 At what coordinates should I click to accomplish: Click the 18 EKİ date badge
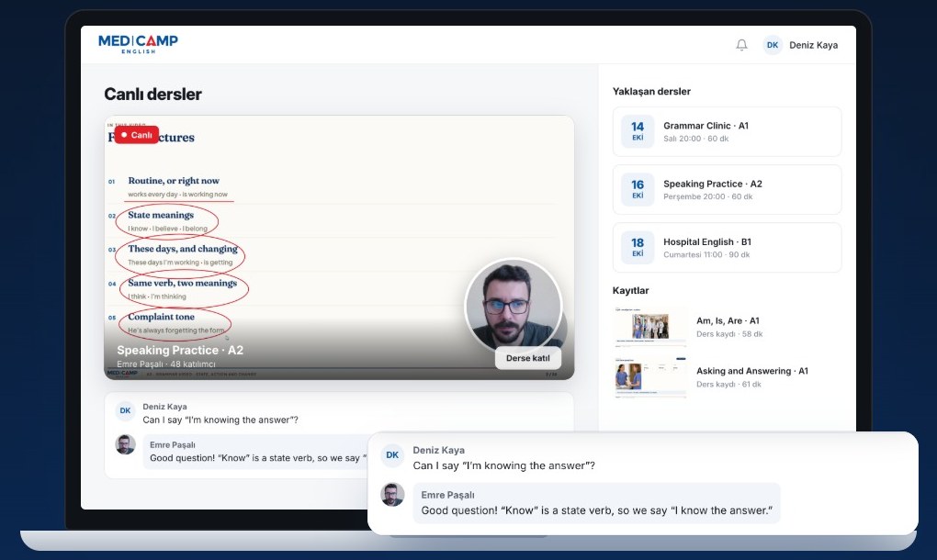[638, 247]
